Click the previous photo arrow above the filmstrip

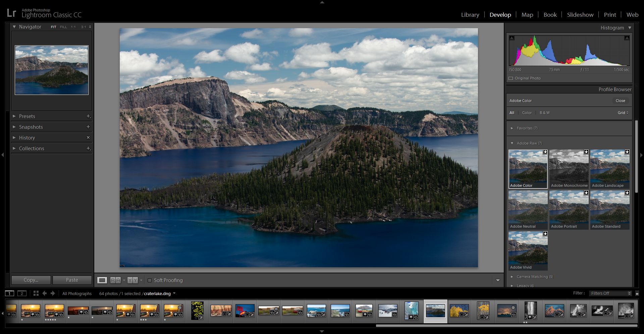45,293
